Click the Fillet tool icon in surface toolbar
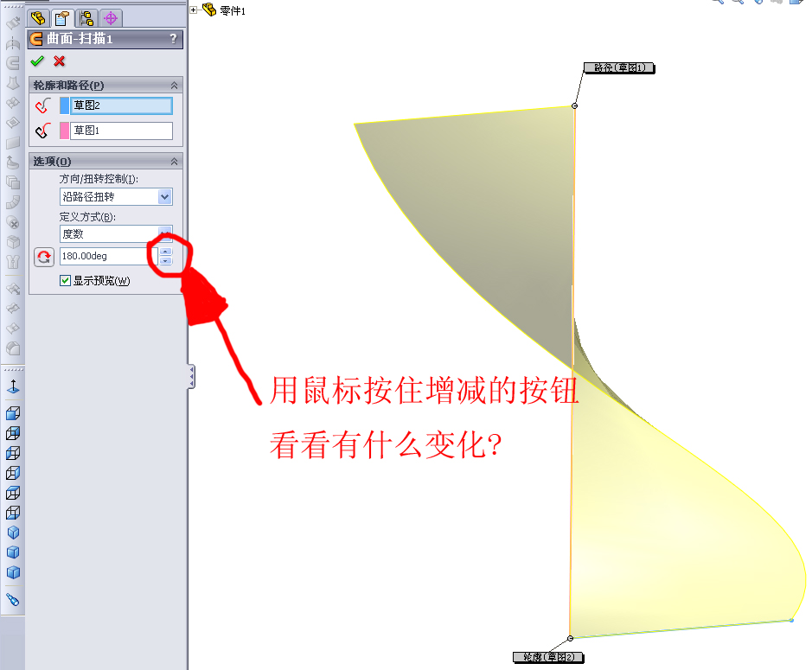The width and height of the screenshot is (812, 670). (13, 349)
